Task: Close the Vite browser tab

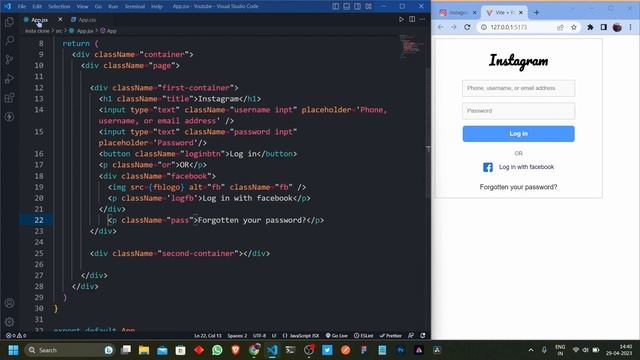Action: click(x=521, y=13)
